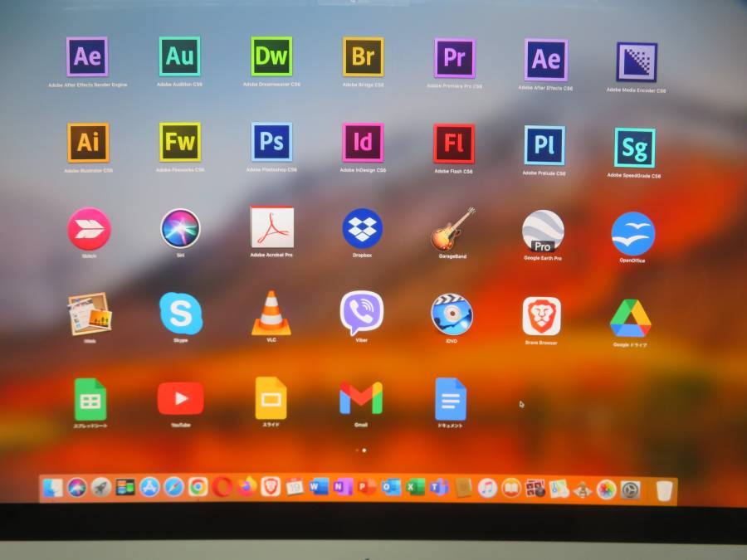Open Adobe InDesign CS6
Screen dimensions: 747x560
[x=363, y=143]
